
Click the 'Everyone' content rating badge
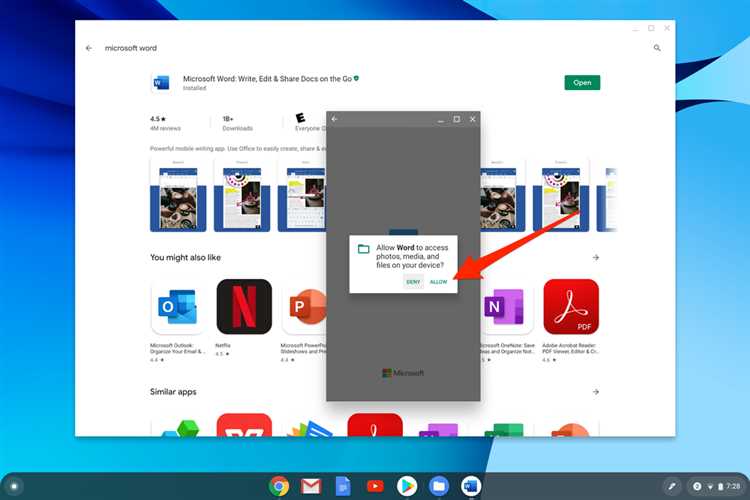309,122
